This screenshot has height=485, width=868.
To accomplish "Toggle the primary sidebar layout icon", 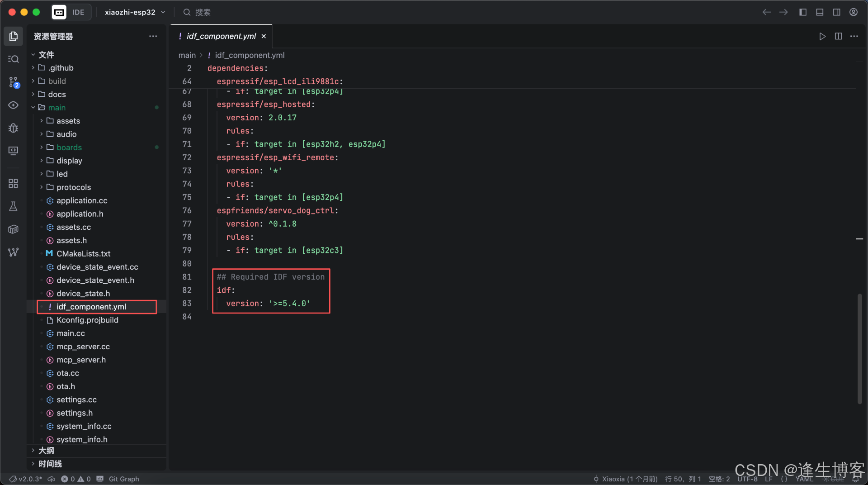I will pos(803,12).
